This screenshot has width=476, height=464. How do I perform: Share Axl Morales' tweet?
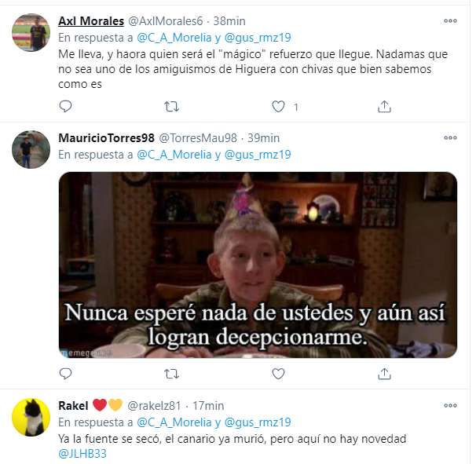[x=384, y=107]
